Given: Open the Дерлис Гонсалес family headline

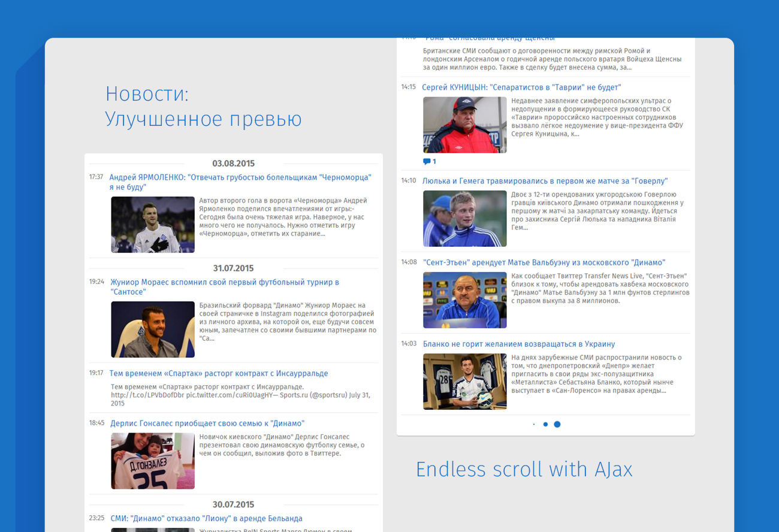Looking at the screenshot, I should pos(207,423).
